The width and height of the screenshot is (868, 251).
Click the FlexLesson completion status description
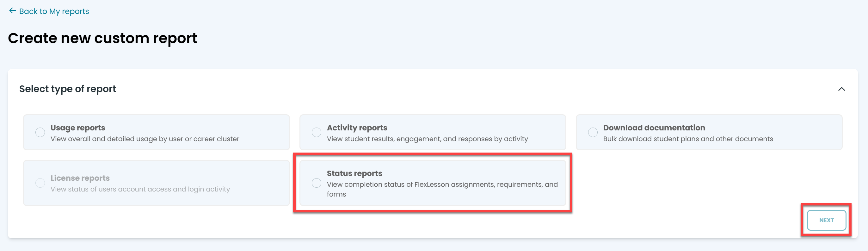point(442,185)
